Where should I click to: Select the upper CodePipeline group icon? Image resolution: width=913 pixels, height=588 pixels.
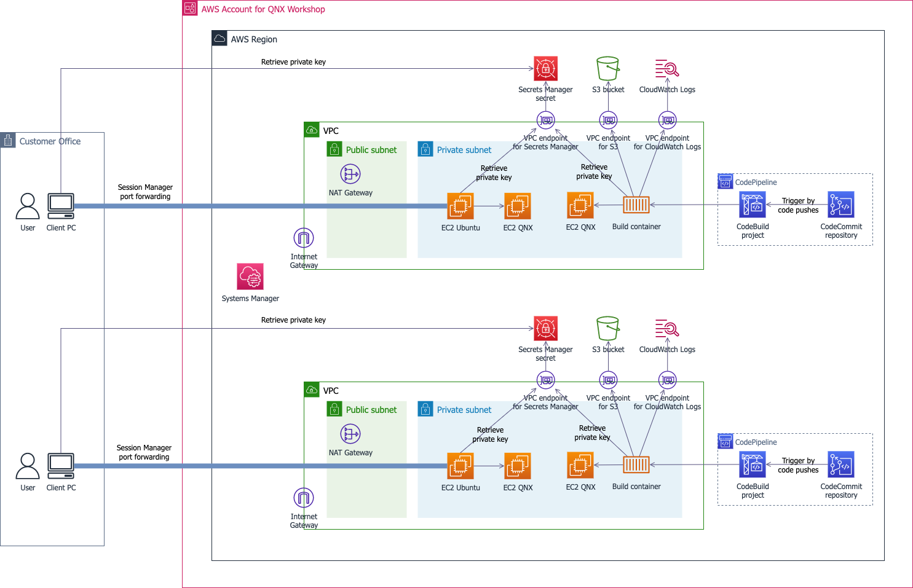(725, 181)
